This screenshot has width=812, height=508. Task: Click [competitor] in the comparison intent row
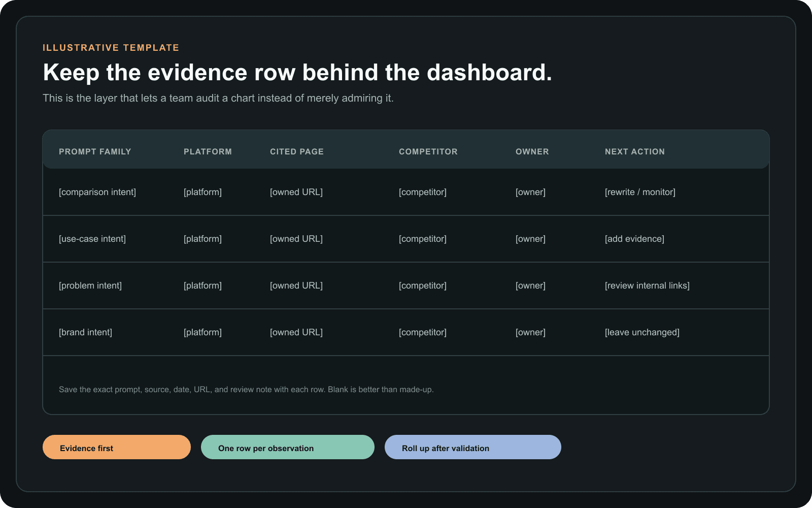pyautogui.click(x=423, y=192)
